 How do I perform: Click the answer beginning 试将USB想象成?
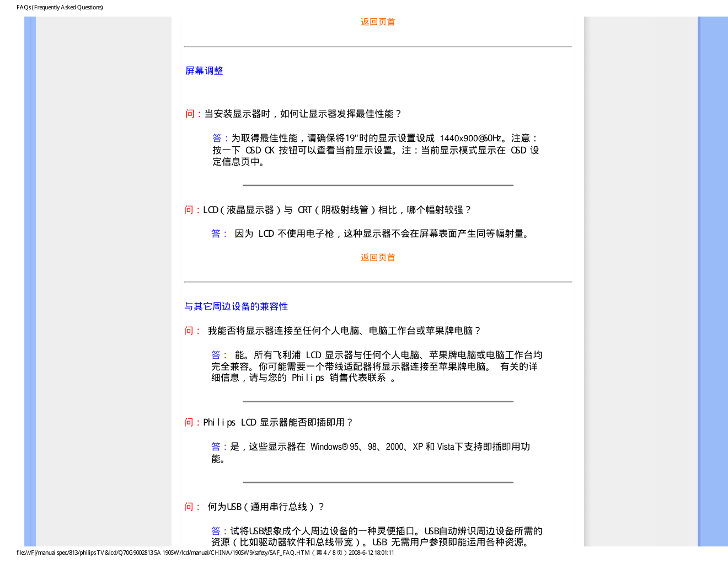377,537
